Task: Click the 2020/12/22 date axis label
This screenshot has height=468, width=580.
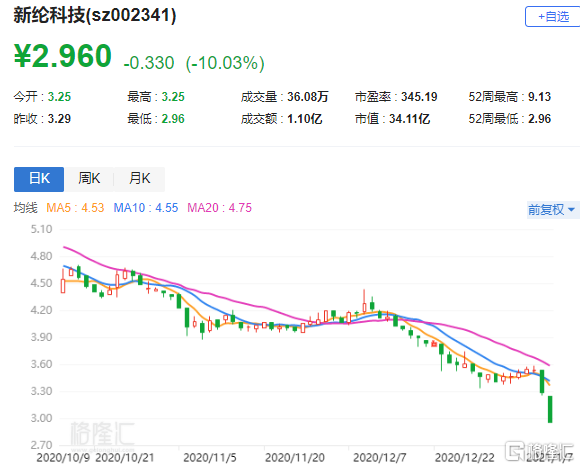Action: [465, 458]
